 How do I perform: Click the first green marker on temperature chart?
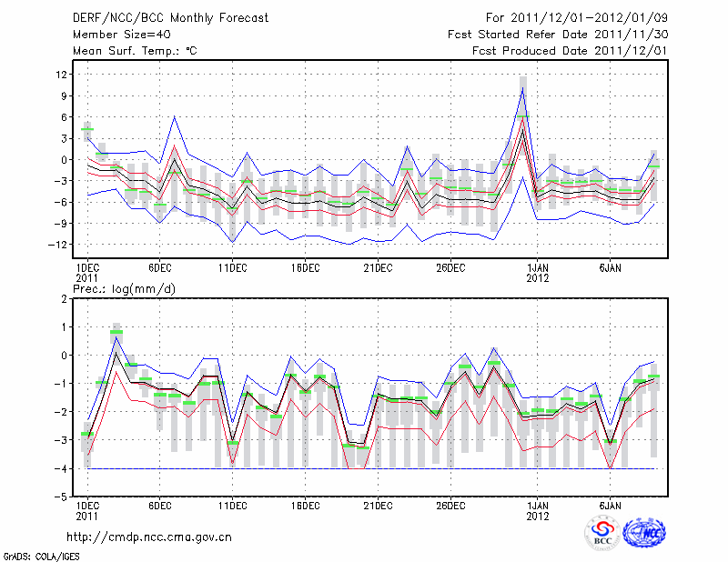coord(87,129)
